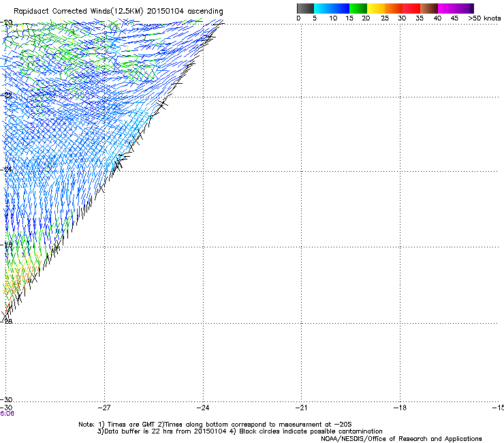504x443 pixels.
Task: Click the orange 25-30 knots legend segment
Action: click(394, 8)
